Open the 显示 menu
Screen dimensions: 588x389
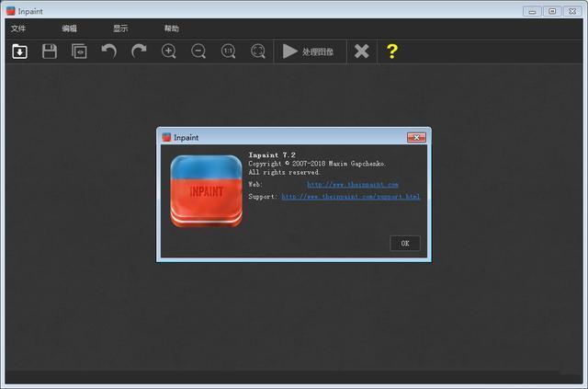[x=120, y=29]
